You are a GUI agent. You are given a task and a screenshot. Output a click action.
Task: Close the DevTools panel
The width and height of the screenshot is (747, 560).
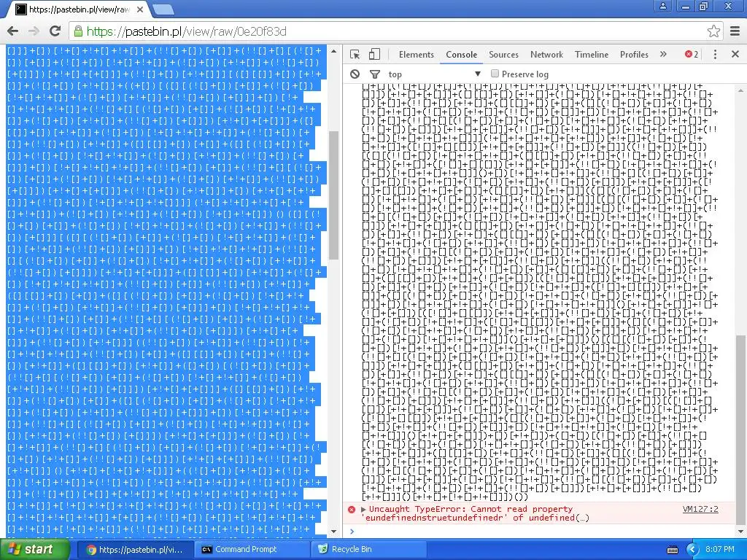click(735, 54)
